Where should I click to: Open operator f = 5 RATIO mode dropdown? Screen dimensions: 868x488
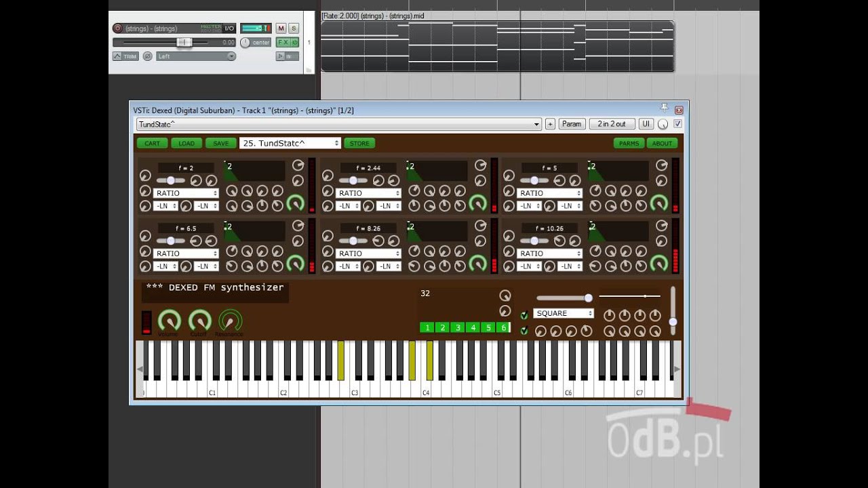[550, 193]
